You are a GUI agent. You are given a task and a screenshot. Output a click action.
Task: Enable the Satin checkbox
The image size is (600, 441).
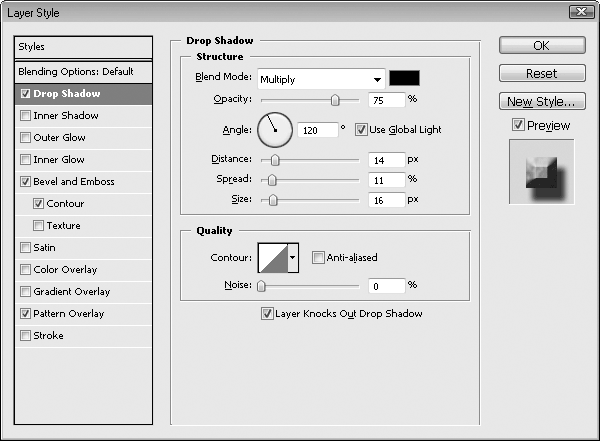coord(25,248)
